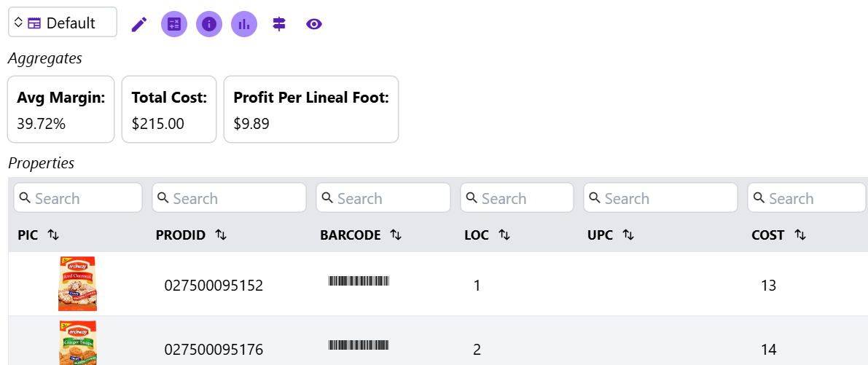This screenshot has height=365, width=868.
Task: Click the UPC search input
Action: coord(660,198)
